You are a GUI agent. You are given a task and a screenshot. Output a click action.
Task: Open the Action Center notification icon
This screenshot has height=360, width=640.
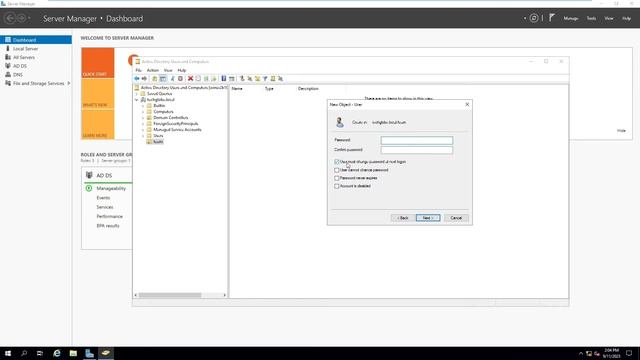(x=629, y=353)
